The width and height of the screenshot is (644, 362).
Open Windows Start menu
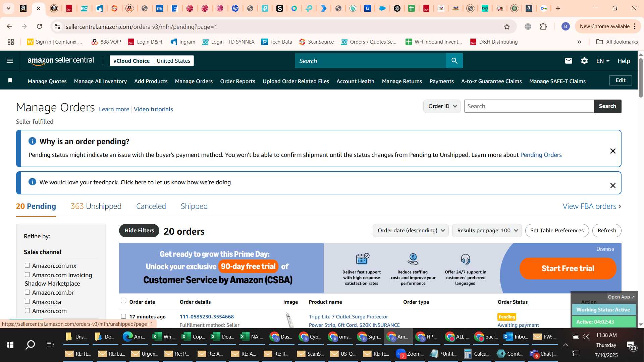[x=10, y=345]
